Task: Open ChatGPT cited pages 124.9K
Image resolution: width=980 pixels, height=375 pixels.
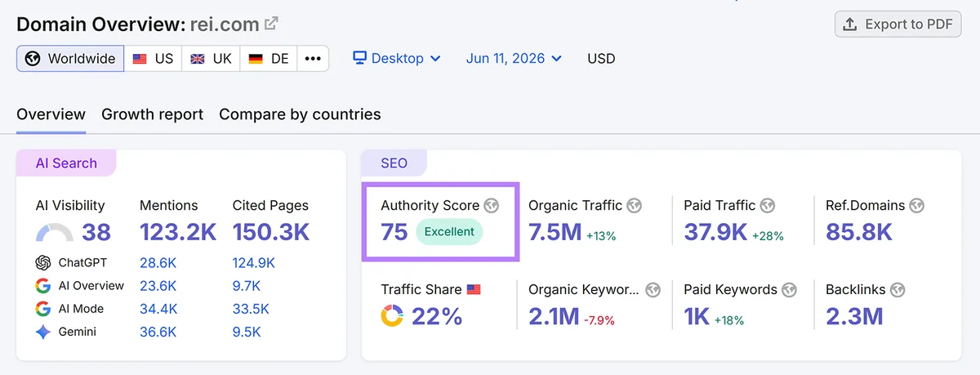Action: pyautogui.click(x=254, y=263)
